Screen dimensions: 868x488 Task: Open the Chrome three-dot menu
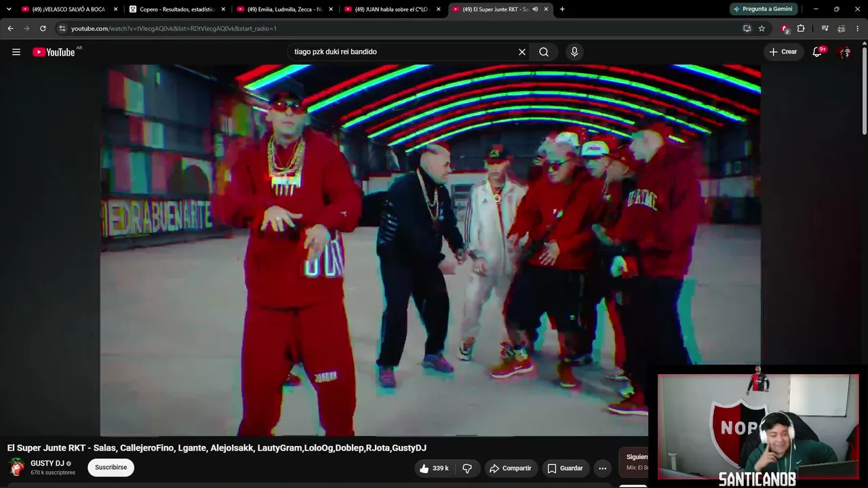[x=858, y=28]
